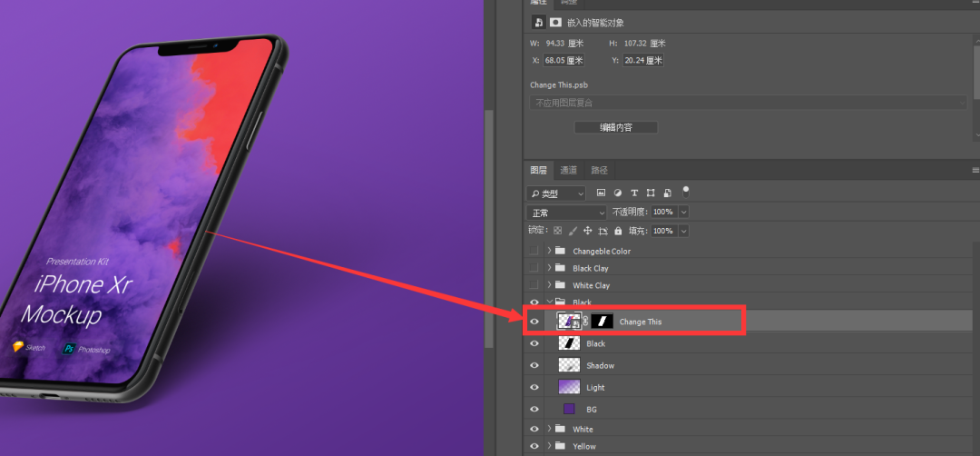Filter layers by type layers icon
The width and height of the screenshot is (980, 456).
click(x=634, y=193)
